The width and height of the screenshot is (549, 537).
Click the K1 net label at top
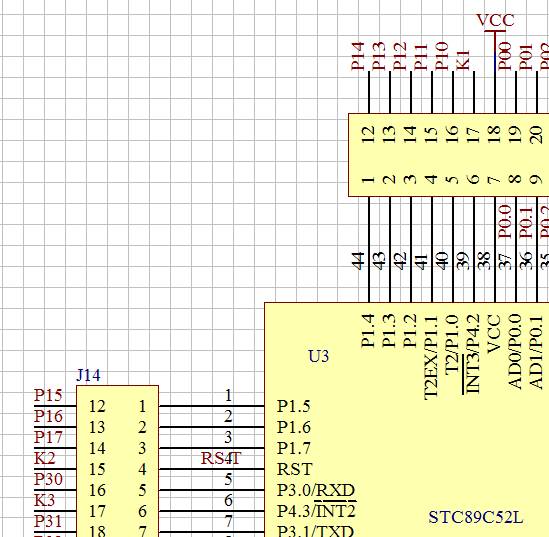click(463, 60)
